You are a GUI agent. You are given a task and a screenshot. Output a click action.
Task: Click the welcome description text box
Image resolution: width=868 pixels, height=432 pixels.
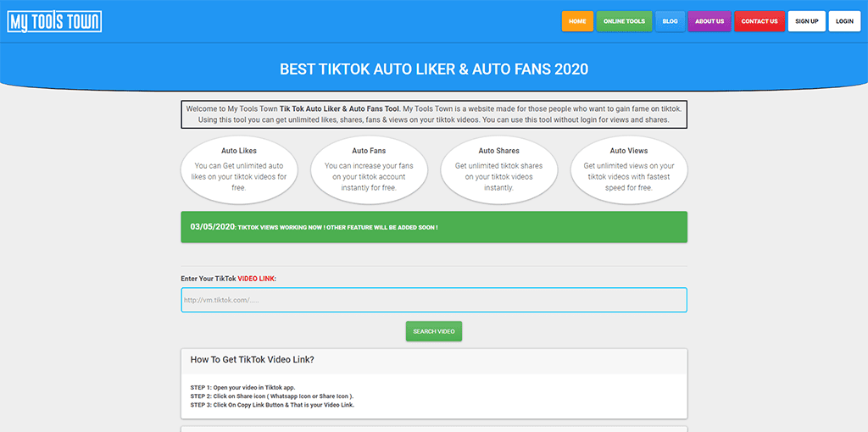[x=434, y=114]
